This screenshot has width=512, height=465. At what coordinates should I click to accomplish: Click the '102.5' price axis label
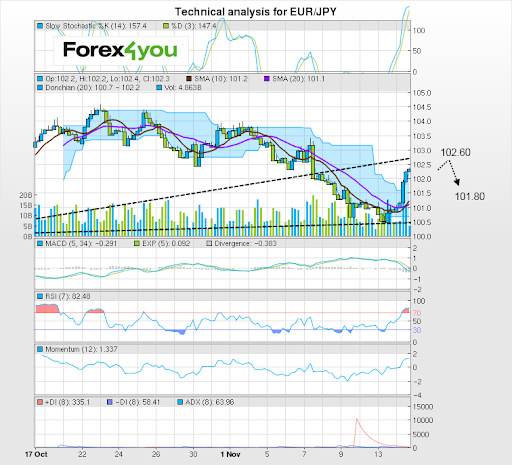(422, 165)
